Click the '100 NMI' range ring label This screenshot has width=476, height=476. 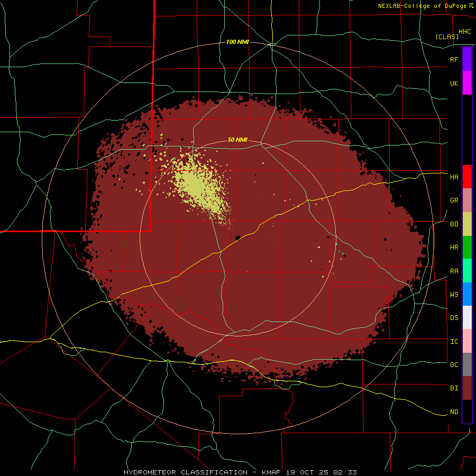click(237, 42)
